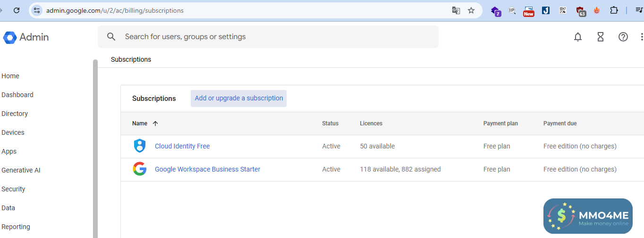Click the notifications bell icon

pyautogui.click(x=578, y=37)
